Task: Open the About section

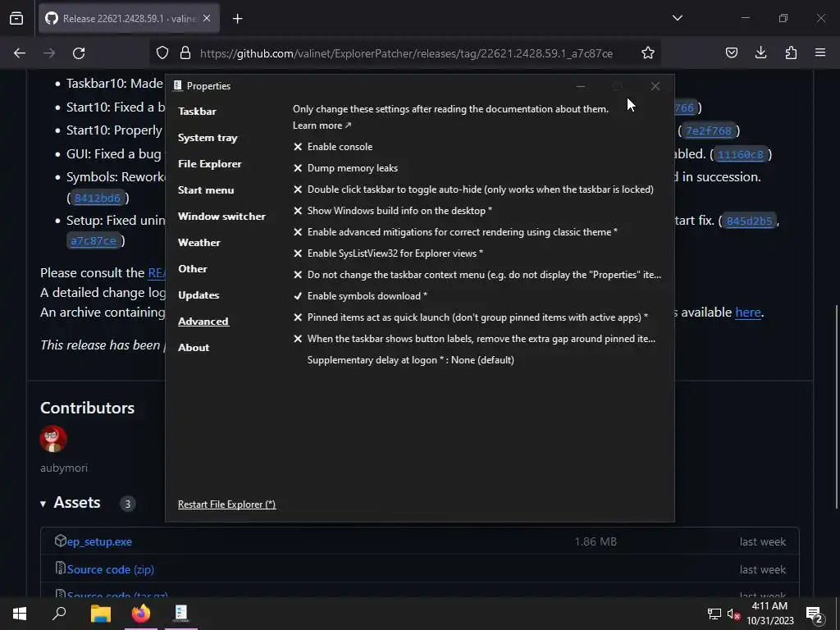Action: 194,348
